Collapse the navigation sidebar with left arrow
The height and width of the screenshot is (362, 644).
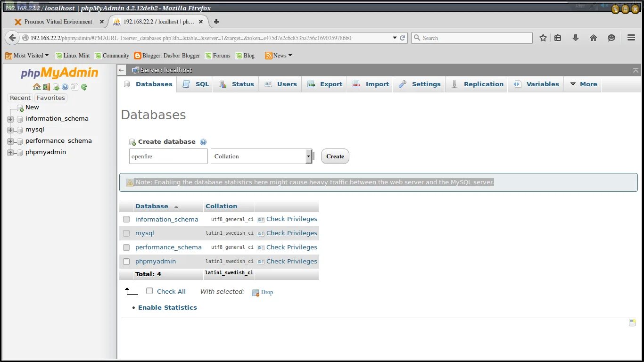(x=121, y=70)
